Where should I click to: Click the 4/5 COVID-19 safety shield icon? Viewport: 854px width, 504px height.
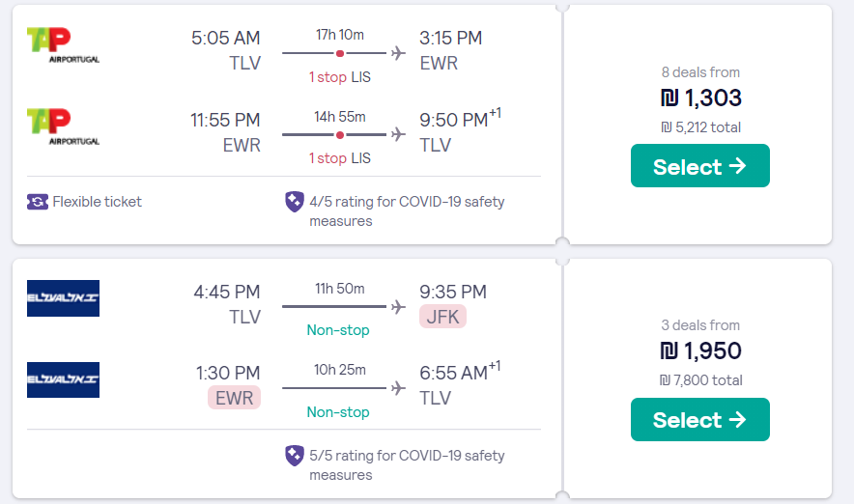pos(295,202)
